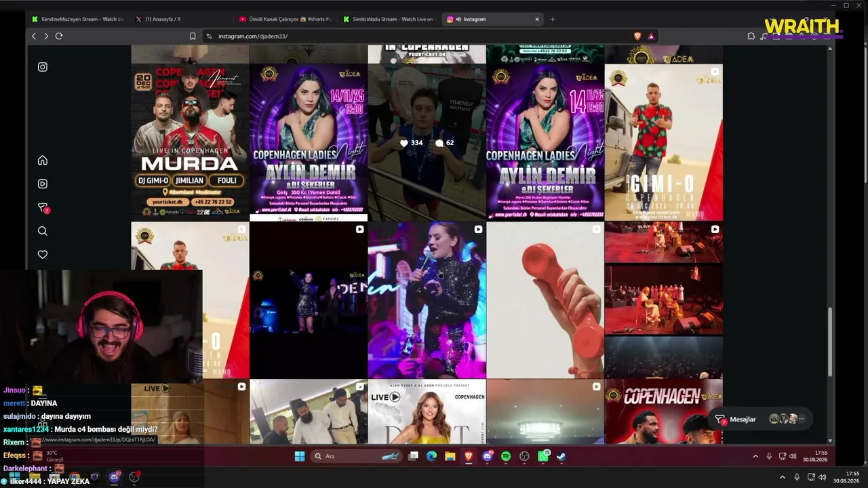Select the Brave browser taskbar icon
Viewport: 868px width, 488px height.
pos(469,456)
